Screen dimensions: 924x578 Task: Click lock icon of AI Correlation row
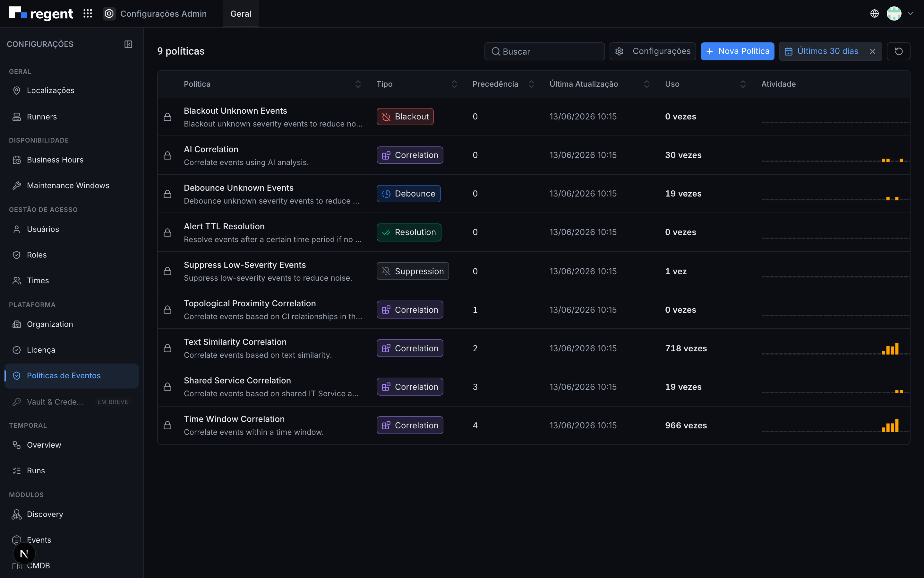[167, 156]
